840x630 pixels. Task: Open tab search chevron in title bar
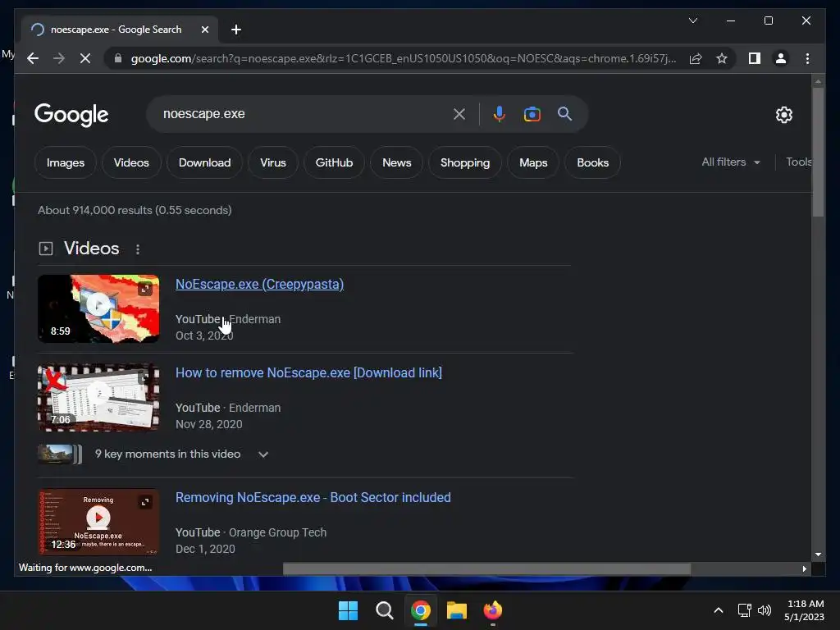click(x=692, y=21)
